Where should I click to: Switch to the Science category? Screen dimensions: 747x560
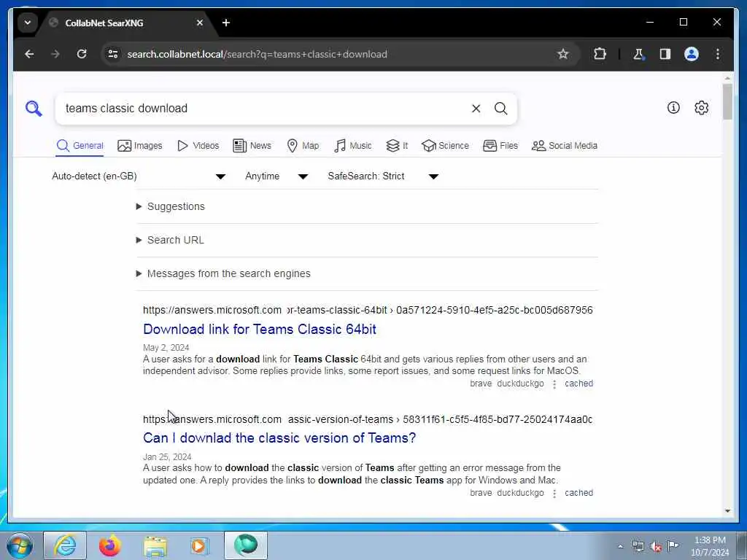click(446, 146)
